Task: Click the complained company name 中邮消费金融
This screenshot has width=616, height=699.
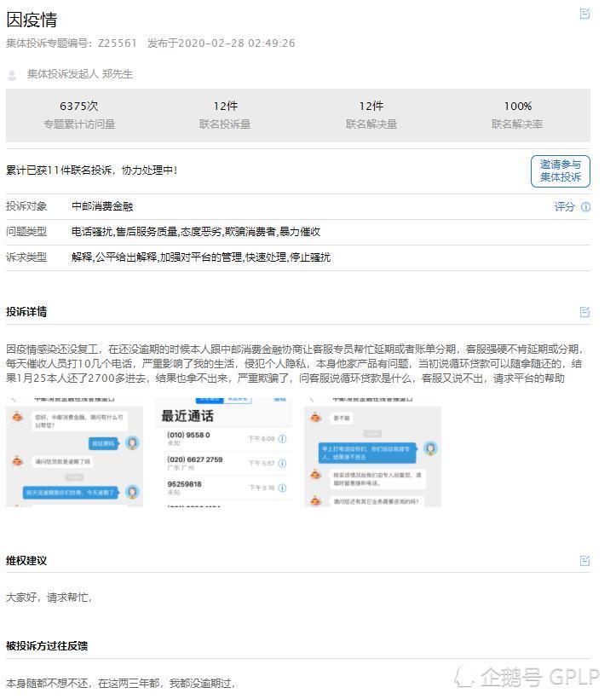Action: (102, 206)
